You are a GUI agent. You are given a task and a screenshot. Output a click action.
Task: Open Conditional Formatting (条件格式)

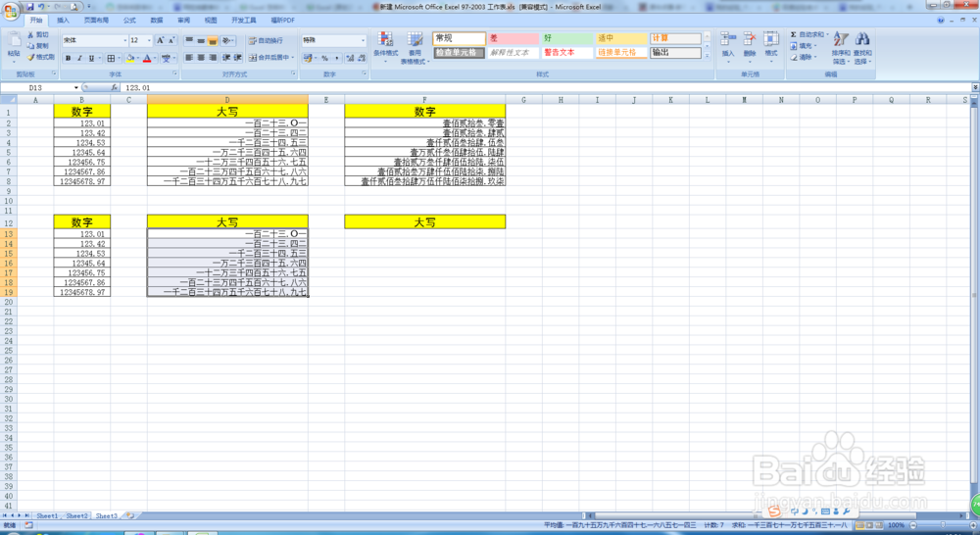pos(385,46)
